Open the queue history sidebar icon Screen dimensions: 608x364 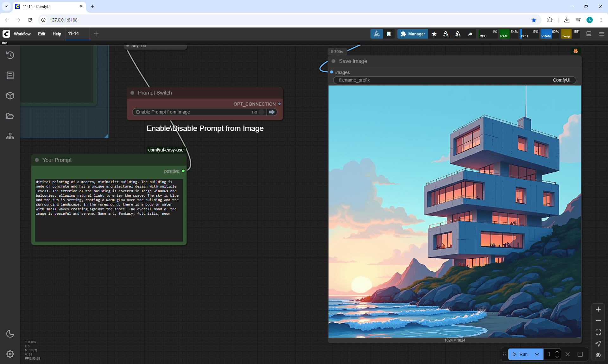[10, 55]
